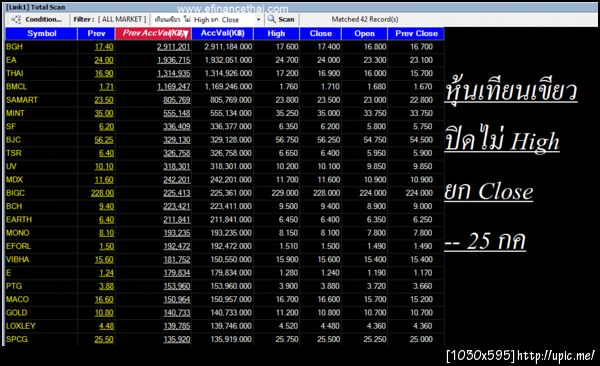Click MINT AccVal cell 555,134.000

pyautogui.click(x=231, y=113)
